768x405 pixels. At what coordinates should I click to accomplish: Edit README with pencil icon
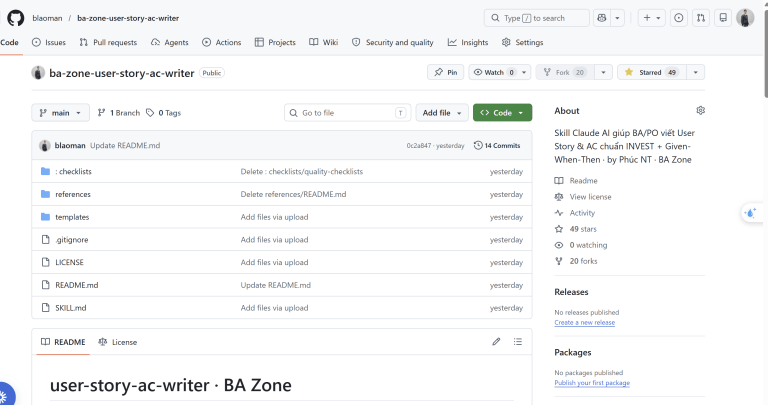(x=496, y=342)
